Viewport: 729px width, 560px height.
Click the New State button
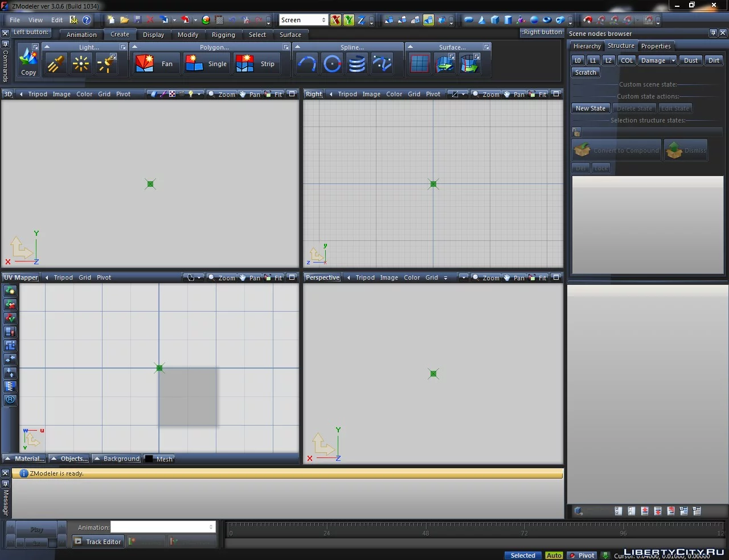click(590, 108)
